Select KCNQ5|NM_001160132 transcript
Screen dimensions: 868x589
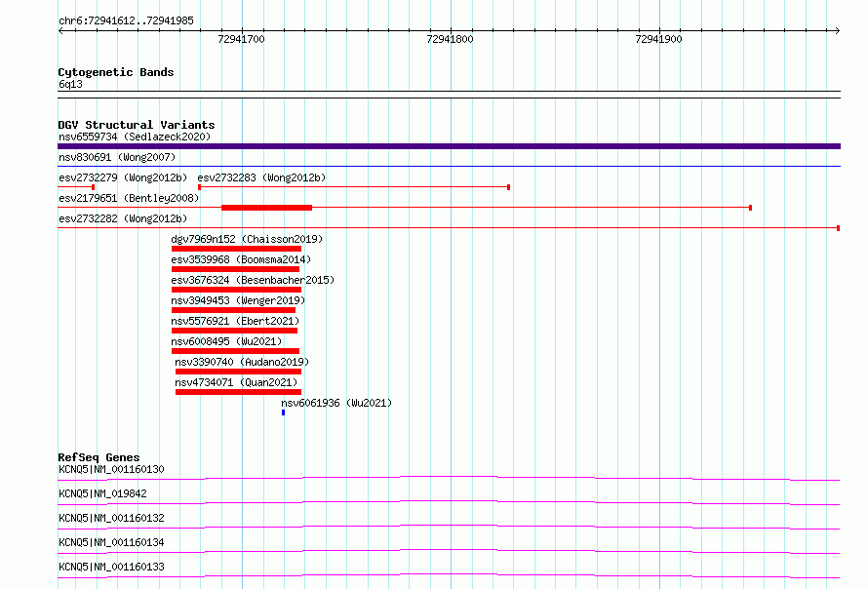click(x=111, y=518)
